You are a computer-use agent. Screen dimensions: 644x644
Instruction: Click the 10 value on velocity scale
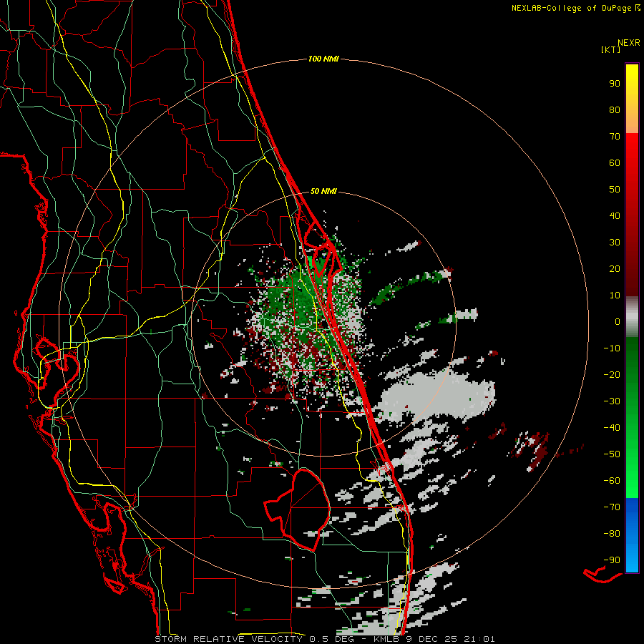click(x=615, y=296)
